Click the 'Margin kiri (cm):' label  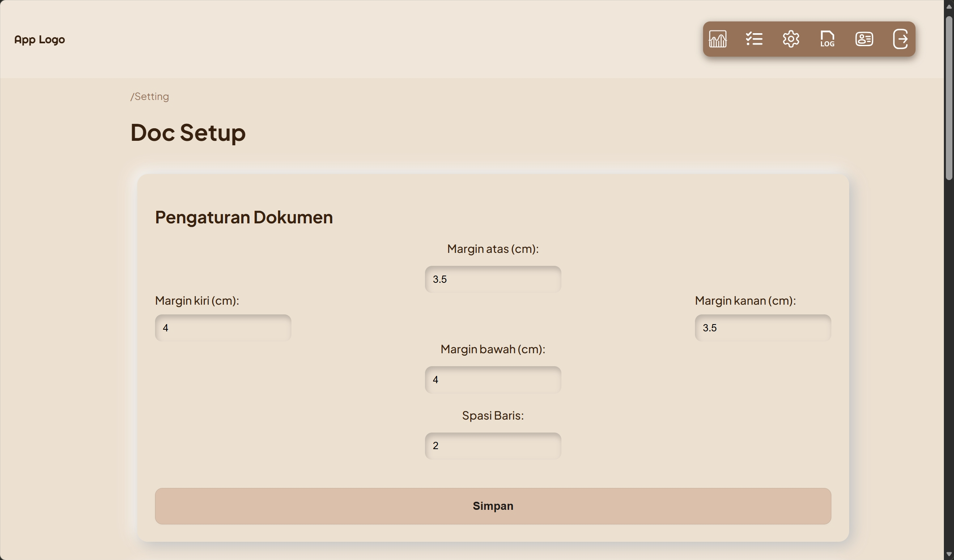click(197, 301)
